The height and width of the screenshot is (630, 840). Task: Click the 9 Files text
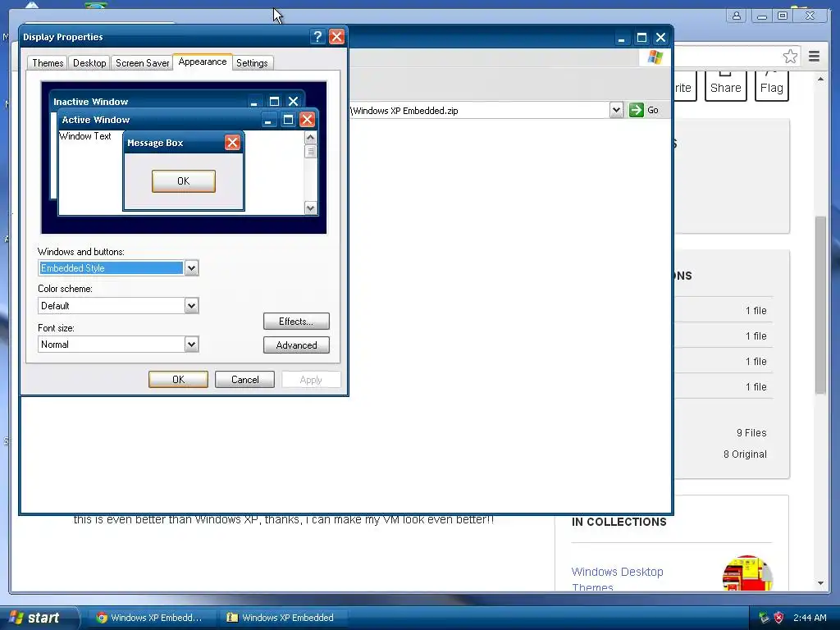[x=751, y=433]
